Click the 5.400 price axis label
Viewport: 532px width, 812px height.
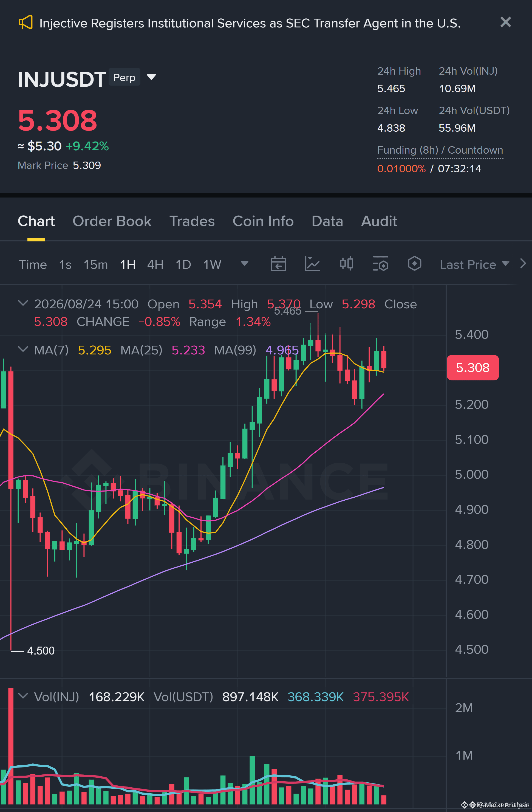[x=472, y=335]
